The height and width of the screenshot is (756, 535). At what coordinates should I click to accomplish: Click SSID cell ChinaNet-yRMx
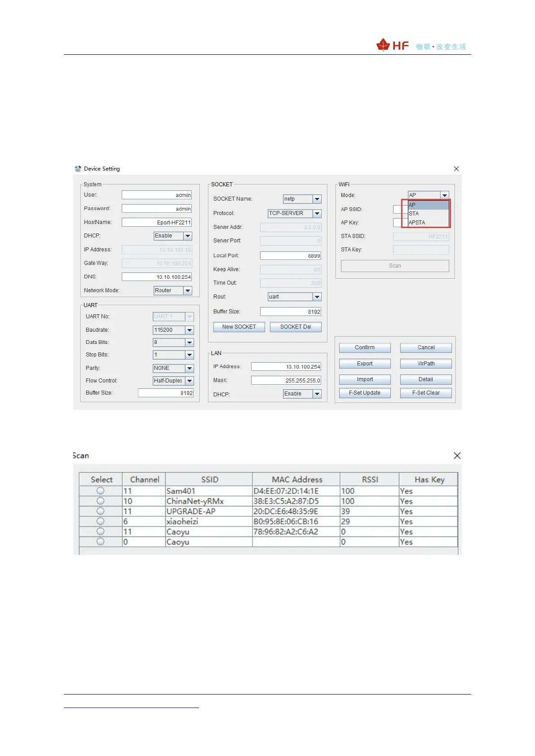(209, 501)
